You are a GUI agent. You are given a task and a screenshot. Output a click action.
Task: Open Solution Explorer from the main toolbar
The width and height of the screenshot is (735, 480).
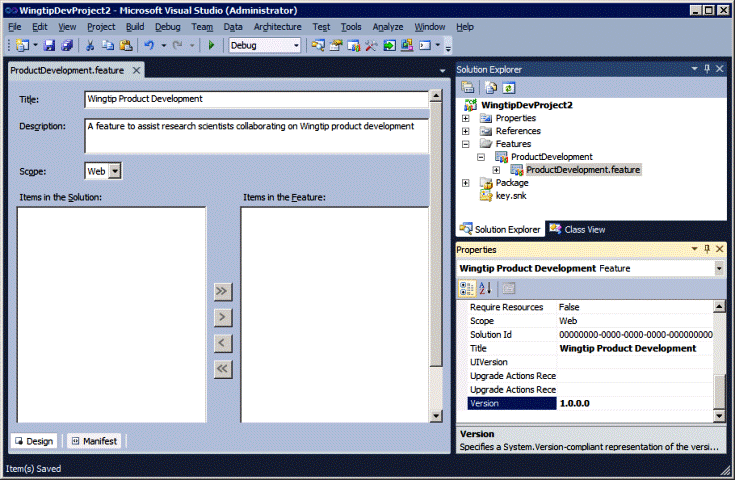click(318, 45)
